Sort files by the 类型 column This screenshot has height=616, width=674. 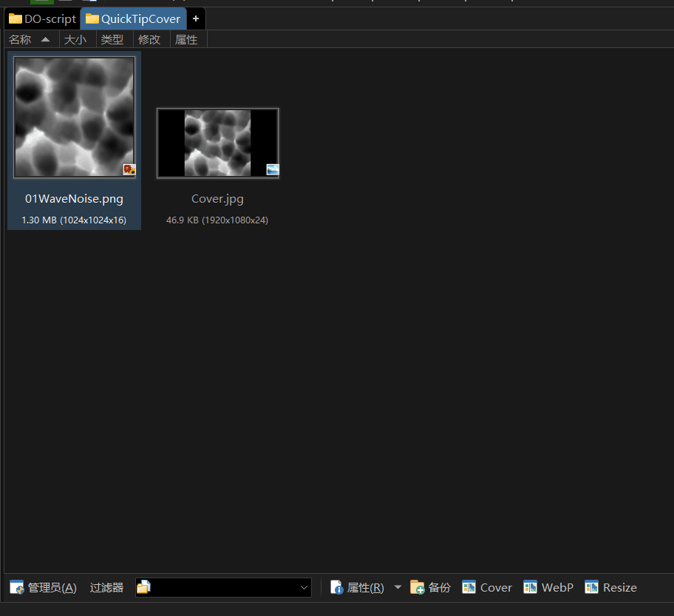(x=112, y=40)
